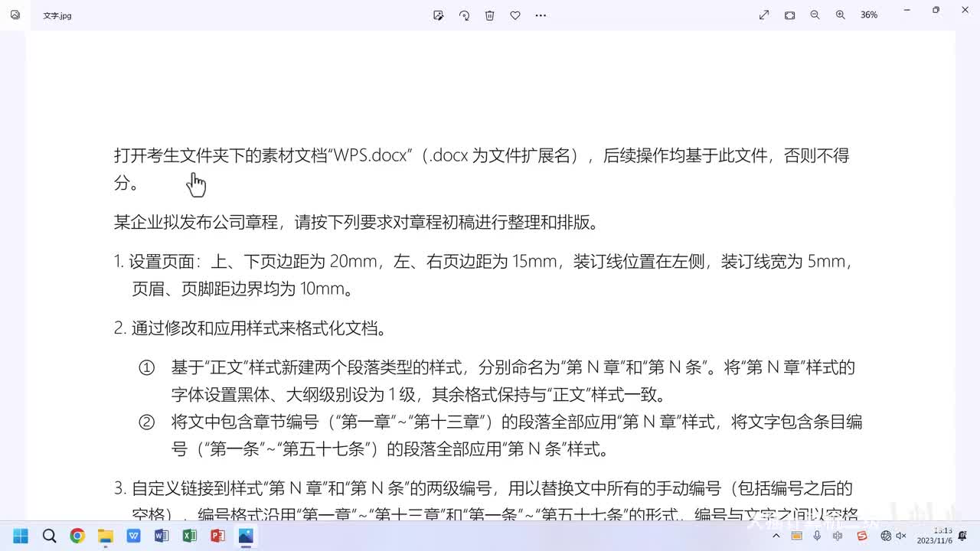980x551 pixels.
Task: Open the notifications bell icon
Action: pos(962,536)
